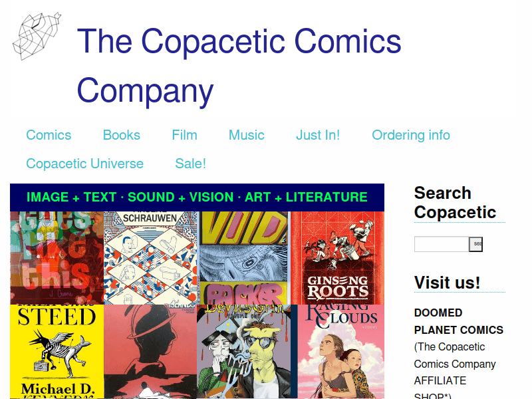
Task: Explore the Copacetic Universe section
Action: click(84, 164)
